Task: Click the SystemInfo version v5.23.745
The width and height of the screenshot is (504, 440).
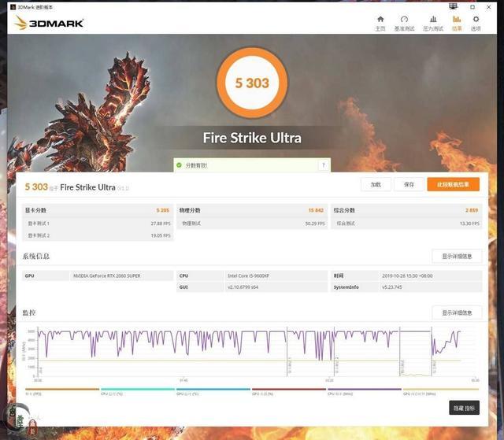Action: pos(392,287)
